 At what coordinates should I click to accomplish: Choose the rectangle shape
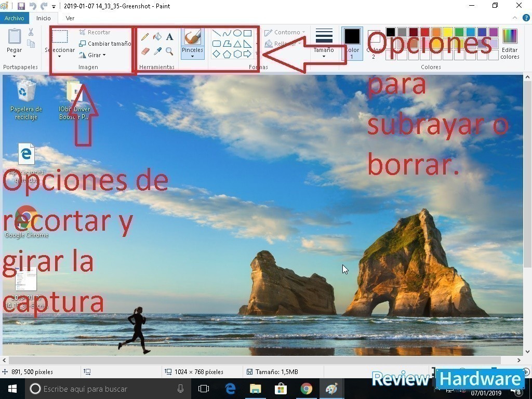(x=248, y=33)
